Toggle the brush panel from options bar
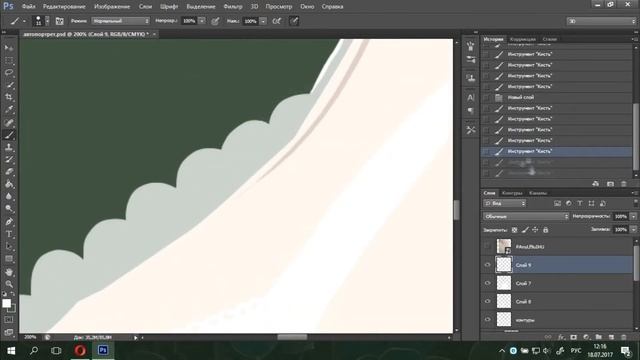Viewport: 640px width, 360px height. 60,21
